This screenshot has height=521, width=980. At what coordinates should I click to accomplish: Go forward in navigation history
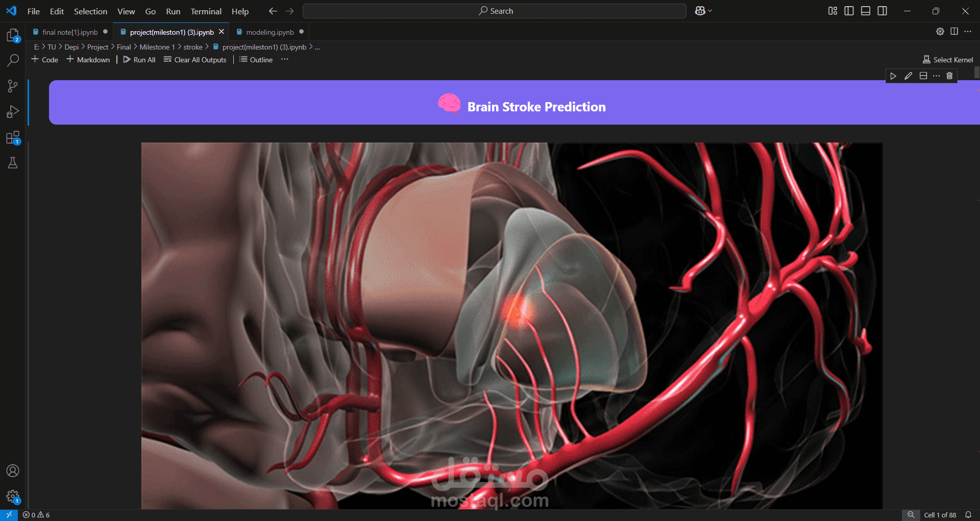290,11
